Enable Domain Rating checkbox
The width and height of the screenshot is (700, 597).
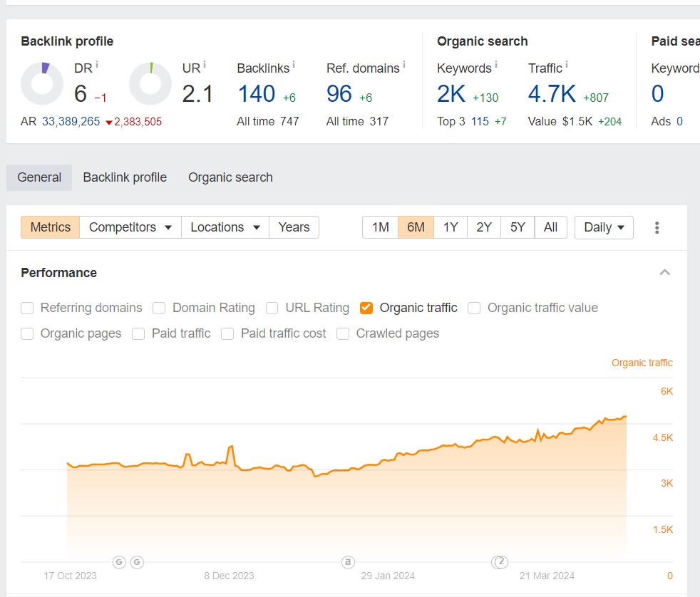pyautogui.click(x=159, y=308)
